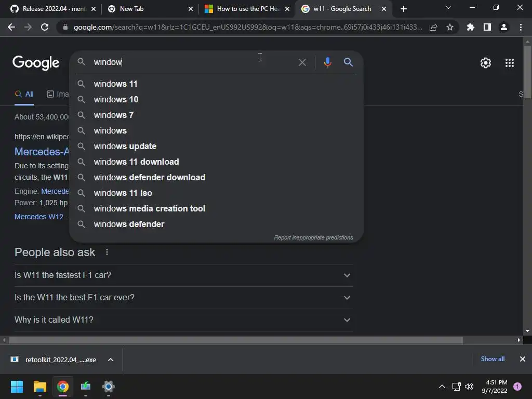Open download options for retoolkit exe

coord(111,360)
